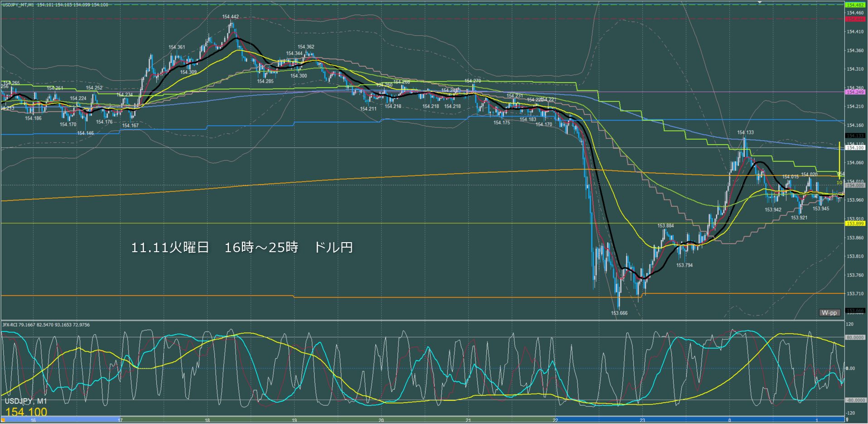
Task: Click the 80.0000 RCI level tag
Action: [x=855, y=337]
